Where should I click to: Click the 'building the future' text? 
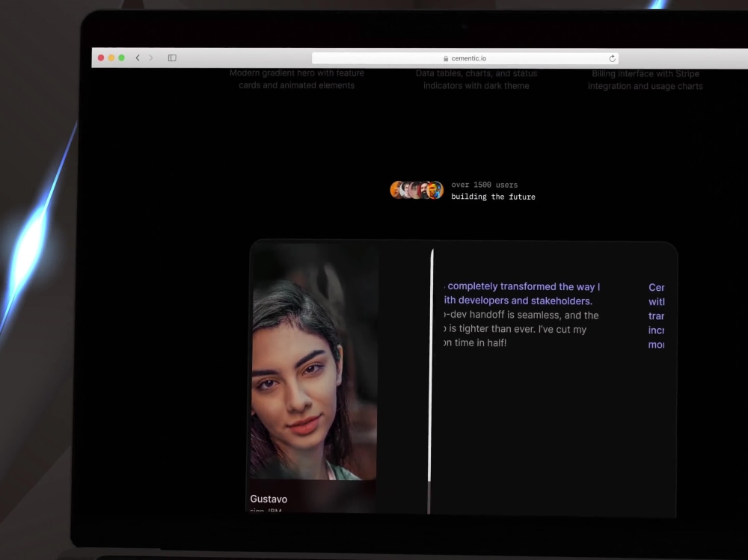pos(493,197)
